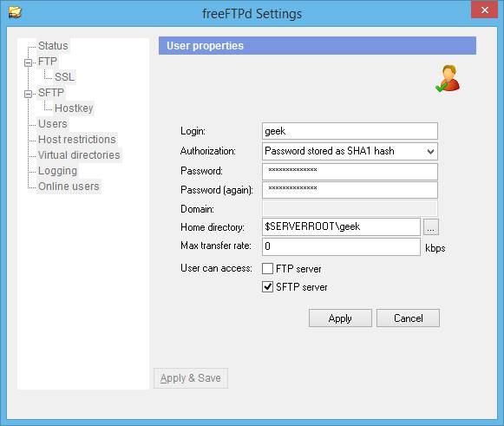This screenshot has width=504, height=426.
Task: Click the Password input field
Action: [350, 172]
